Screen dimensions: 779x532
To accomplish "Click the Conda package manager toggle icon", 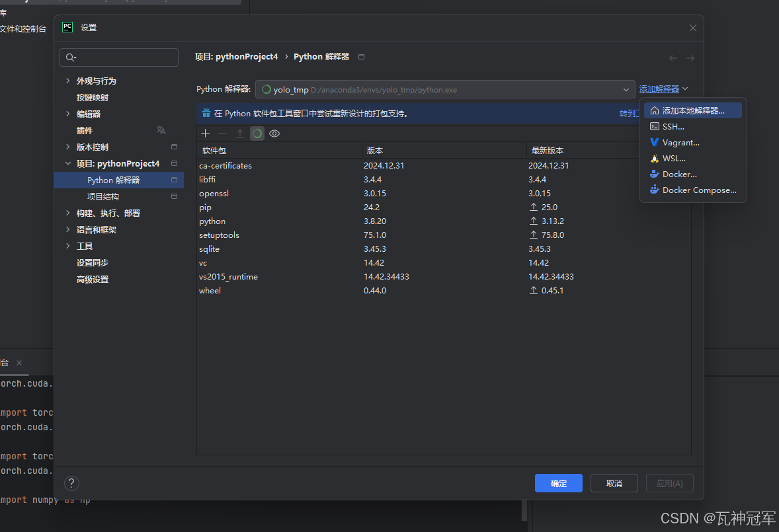I will 257,133.
